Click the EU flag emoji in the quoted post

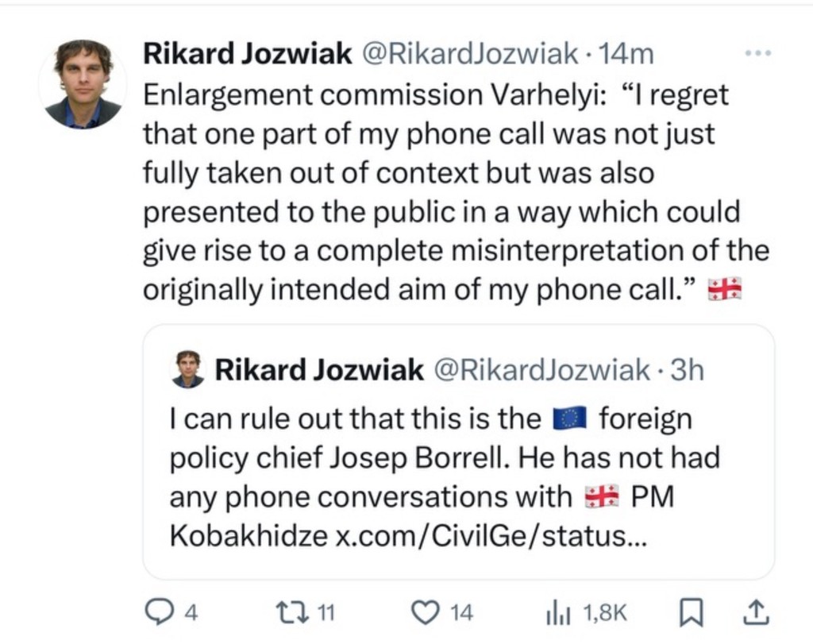568,418
